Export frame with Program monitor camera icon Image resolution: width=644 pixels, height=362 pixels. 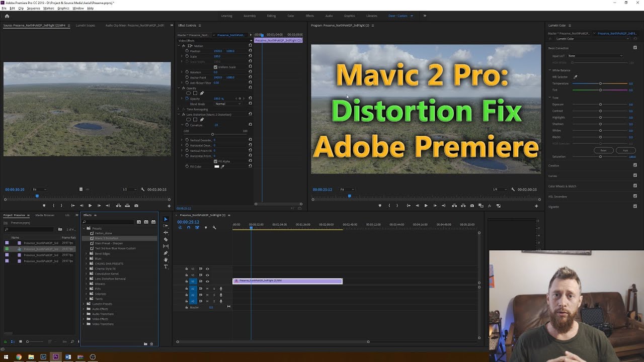click(472, 206)
